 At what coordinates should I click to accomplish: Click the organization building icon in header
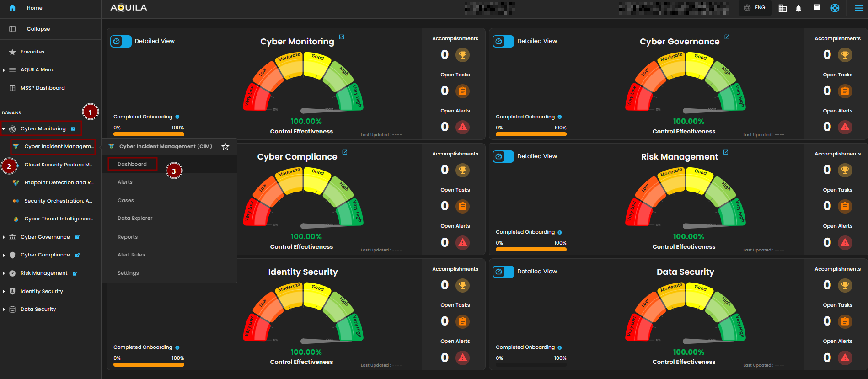[x=782, y=8]
